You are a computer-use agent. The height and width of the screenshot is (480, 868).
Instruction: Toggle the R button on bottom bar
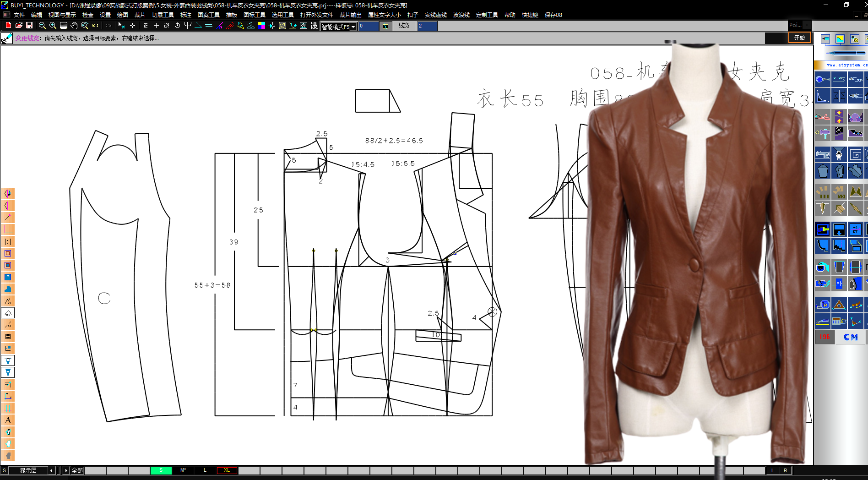[x=785, y=470]
